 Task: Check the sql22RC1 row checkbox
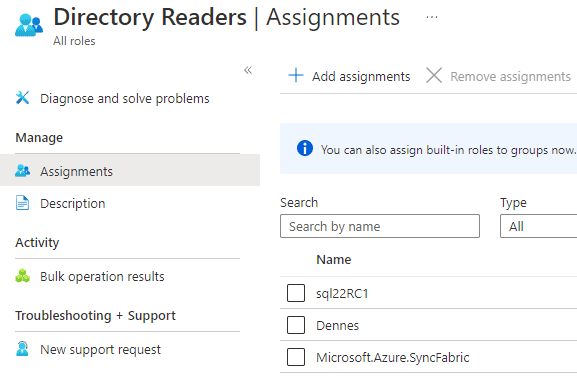(296, 293)
